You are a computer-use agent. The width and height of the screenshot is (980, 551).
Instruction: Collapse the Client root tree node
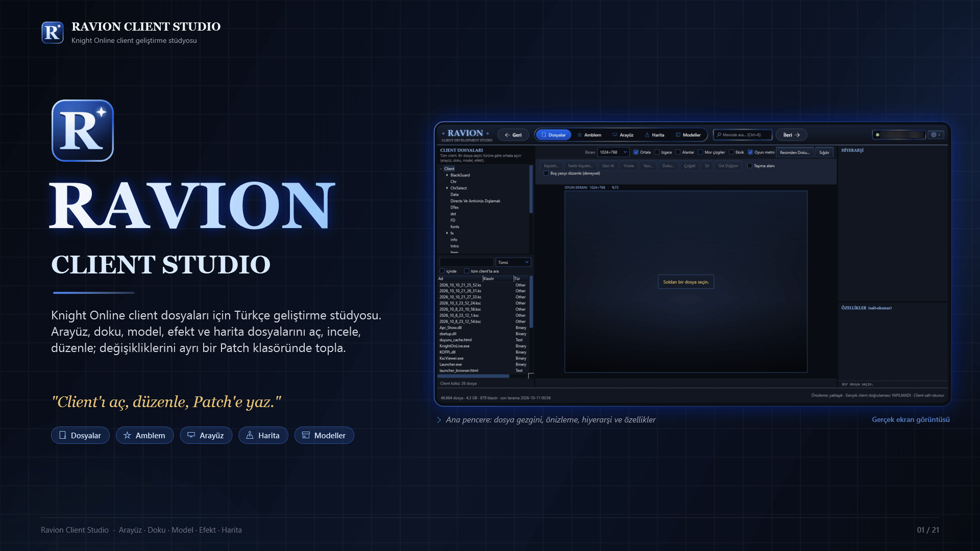pos(441,169)
